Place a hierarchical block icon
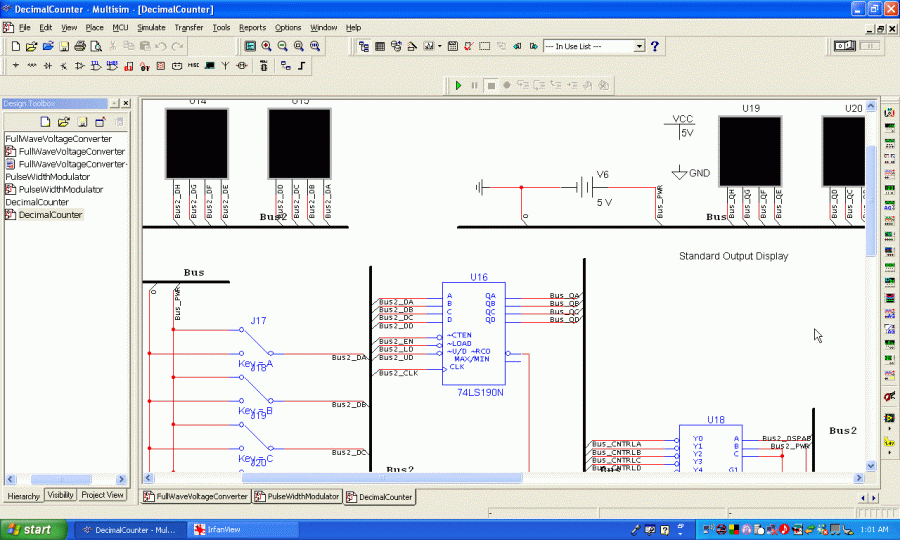This screenshot has height=540, width=900. pos(286,66)
